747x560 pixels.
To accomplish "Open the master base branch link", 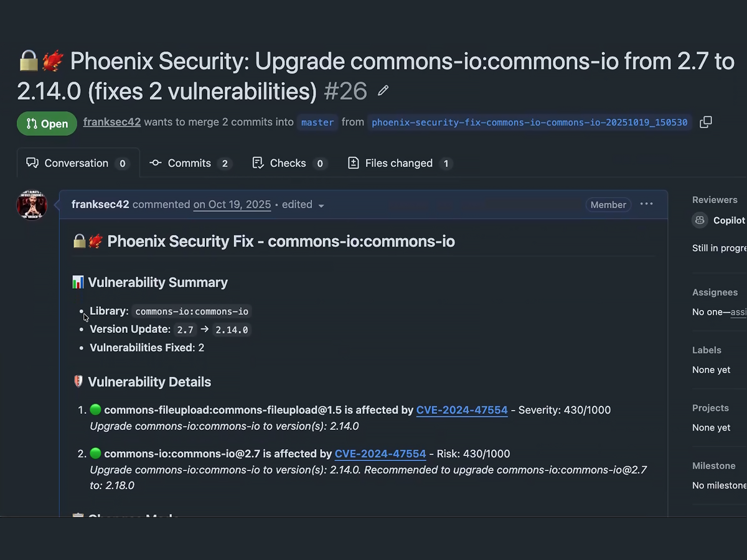I will [x=317, y=122].
